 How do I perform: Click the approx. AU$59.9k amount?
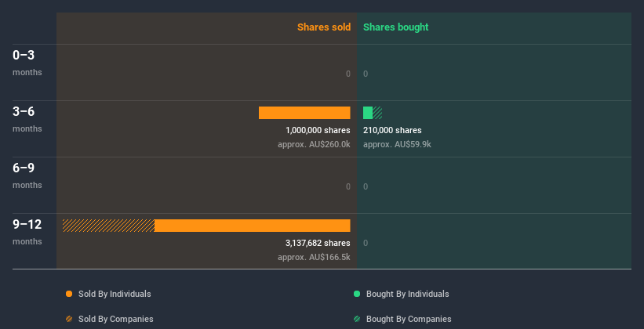[397, 144]
